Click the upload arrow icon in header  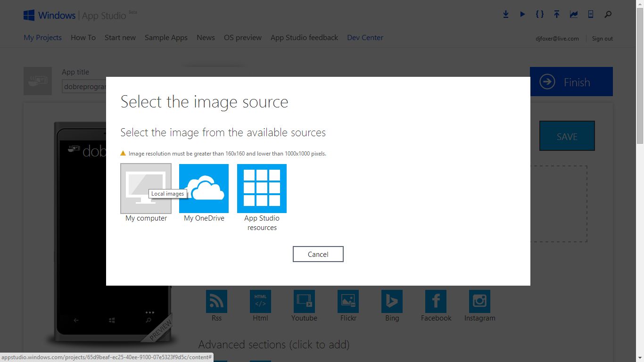click(x=557, y=15)
